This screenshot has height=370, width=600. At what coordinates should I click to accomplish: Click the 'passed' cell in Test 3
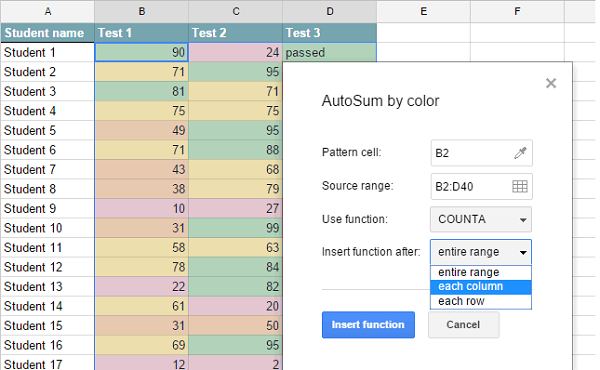coord(329,52)
